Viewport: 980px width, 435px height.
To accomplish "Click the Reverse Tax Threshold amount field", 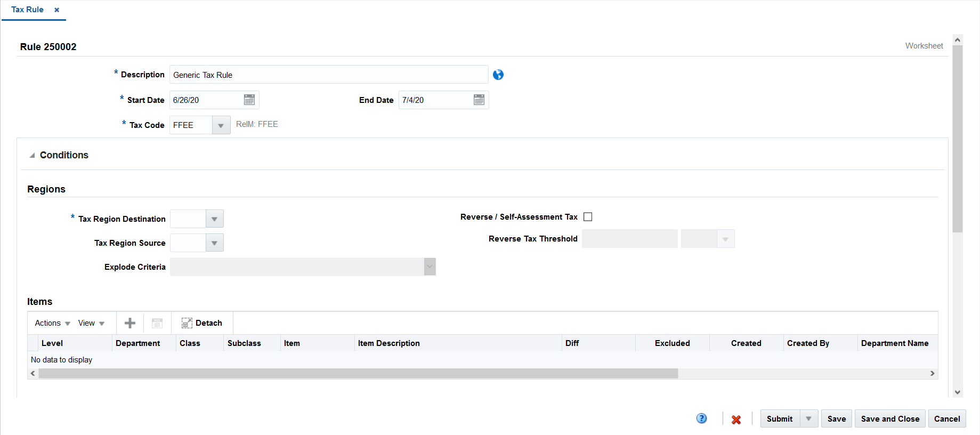I will point(630,239).
